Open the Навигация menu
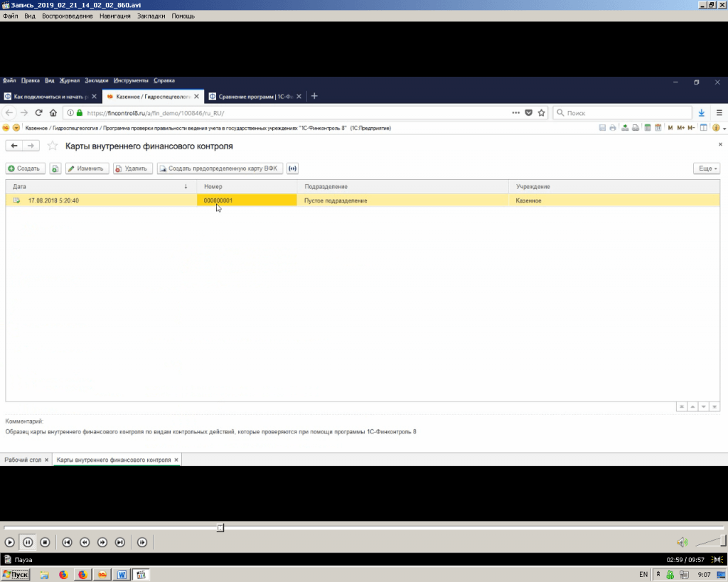 coord(114,16)
